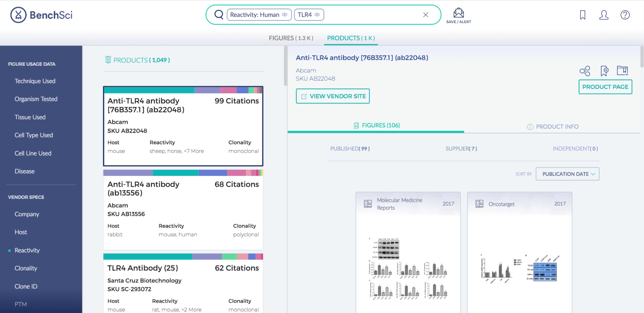Open the PRODUCT PAGE
The width and height of the screenshot is (644, 313).
pos(605,87)
